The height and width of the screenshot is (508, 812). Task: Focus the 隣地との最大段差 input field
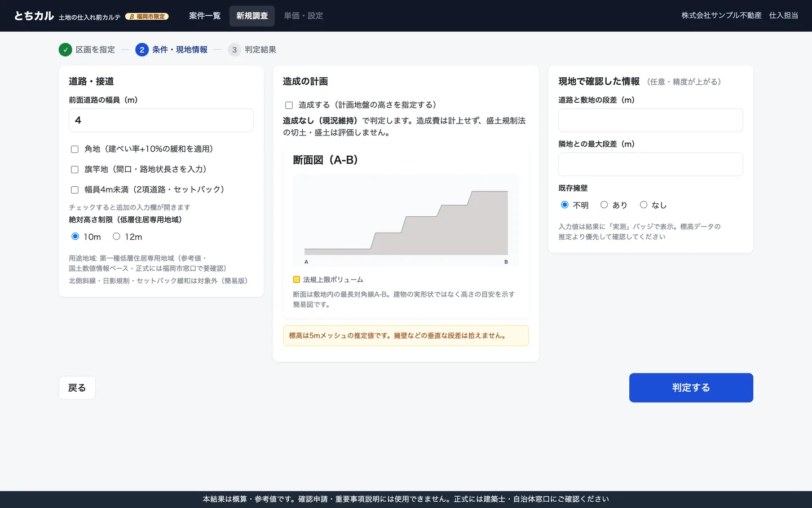pyautogui.click(x=651, y=164)
